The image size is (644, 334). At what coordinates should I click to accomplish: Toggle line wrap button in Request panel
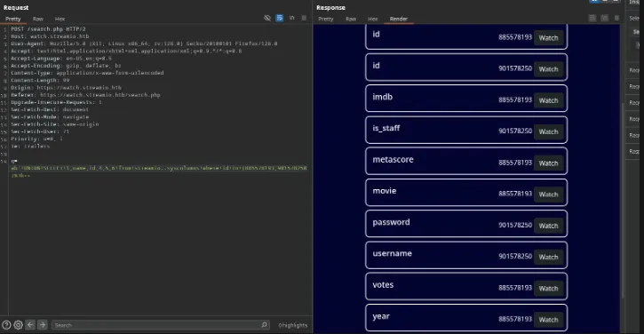pos(280,18)
